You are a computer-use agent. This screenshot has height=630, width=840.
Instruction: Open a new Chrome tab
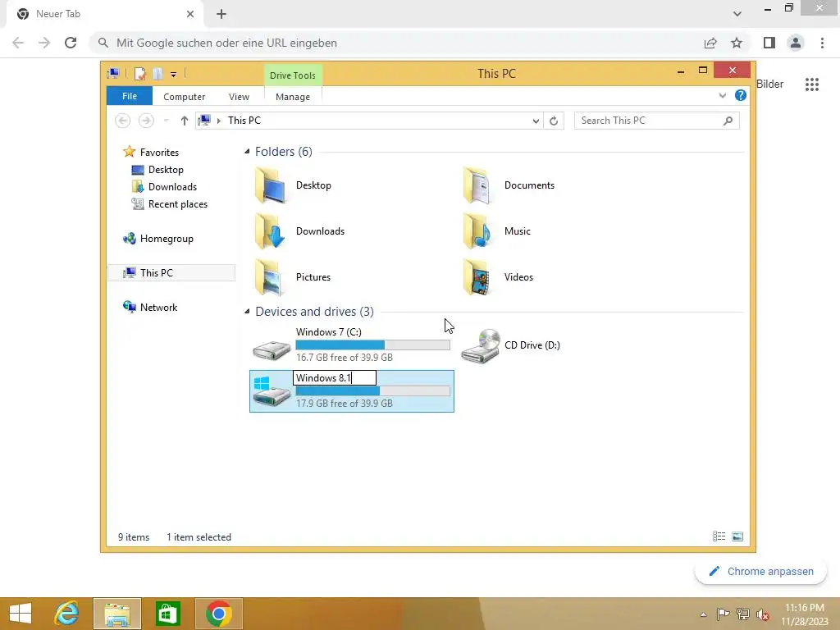coord(221,15)
